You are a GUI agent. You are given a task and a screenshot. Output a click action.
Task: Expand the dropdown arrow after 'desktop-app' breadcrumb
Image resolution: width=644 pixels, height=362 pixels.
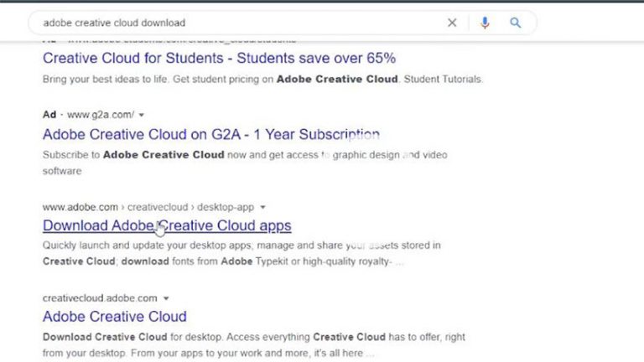coord(262,207)
